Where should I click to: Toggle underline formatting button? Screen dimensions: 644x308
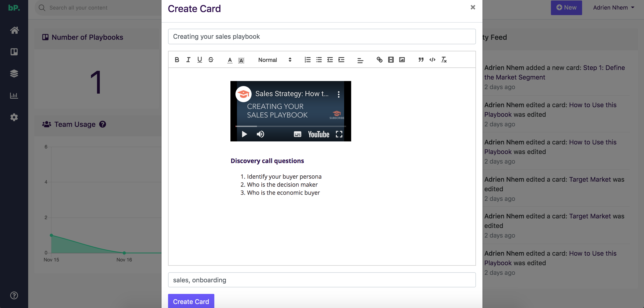(199, 60)
